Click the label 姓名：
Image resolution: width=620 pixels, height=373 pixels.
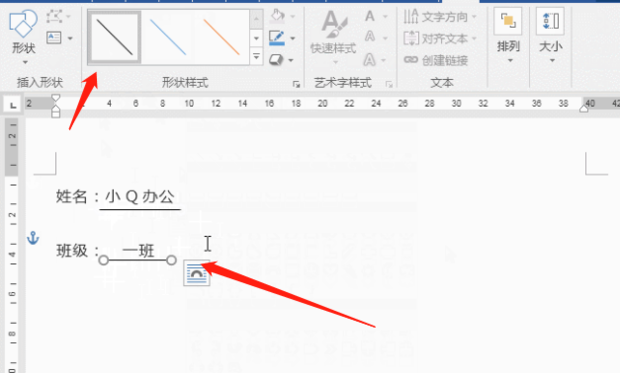[x=78, y=196]
